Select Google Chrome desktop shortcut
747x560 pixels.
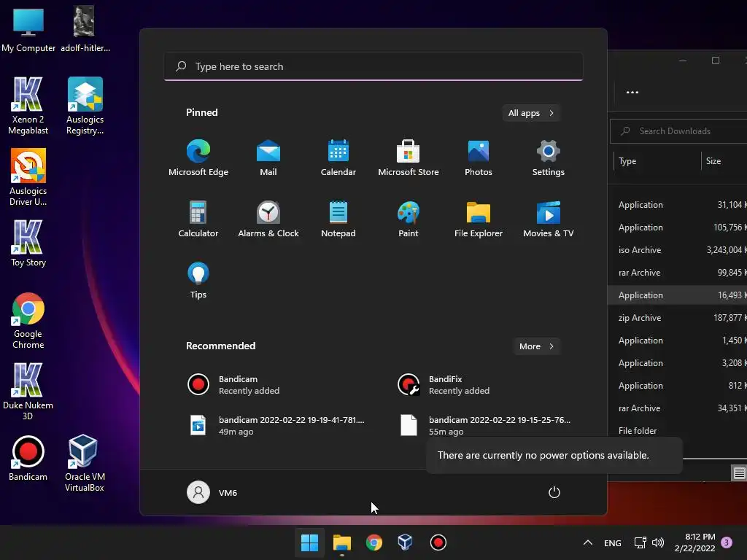28,321
